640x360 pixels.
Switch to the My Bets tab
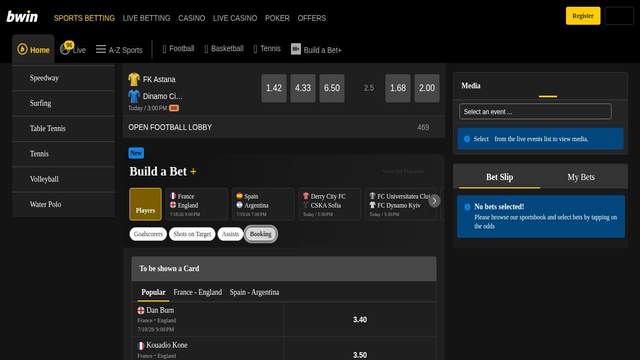581,177
